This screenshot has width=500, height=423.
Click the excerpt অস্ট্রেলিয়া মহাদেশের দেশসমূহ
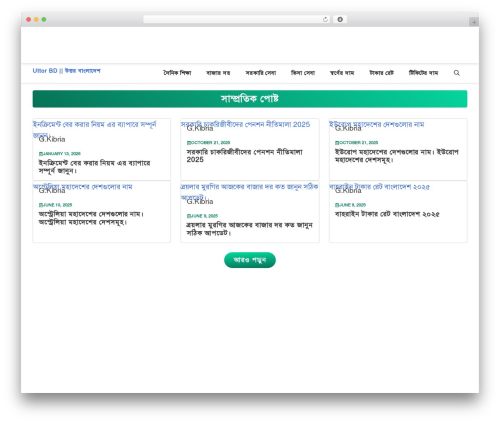coord(91,218)
